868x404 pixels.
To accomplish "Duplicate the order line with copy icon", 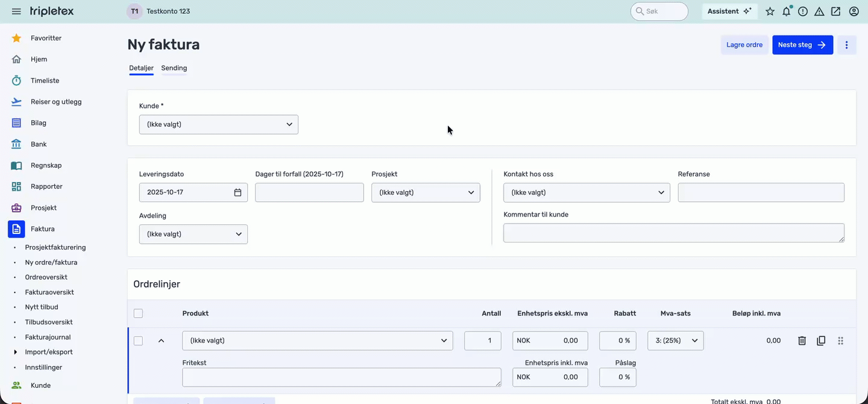I will pos(821,341).
